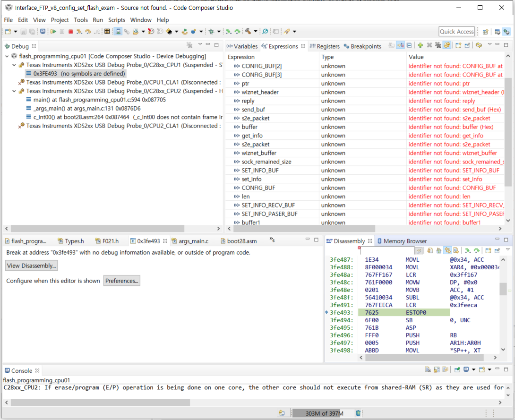Image resolution: width=515 pixels, height=420 pixels.
Task: Click the Step Over icon in main toolbar
Action: [88, 32]
